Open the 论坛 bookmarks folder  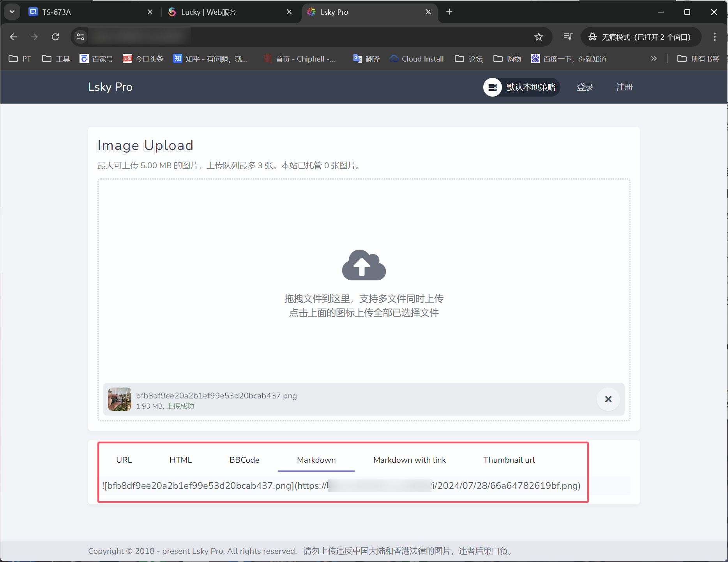(x=469, y=59)
